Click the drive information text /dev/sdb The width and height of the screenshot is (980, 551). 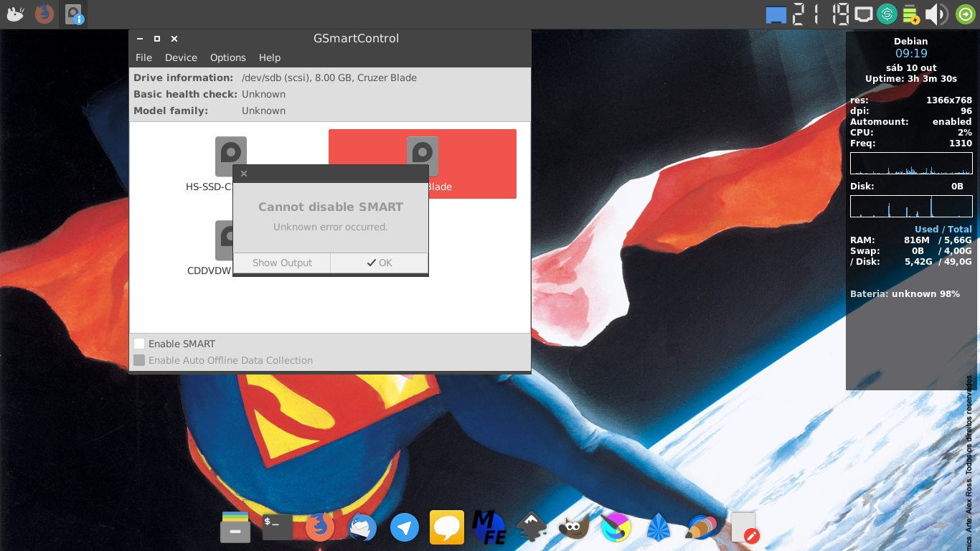tap(329, 77)
